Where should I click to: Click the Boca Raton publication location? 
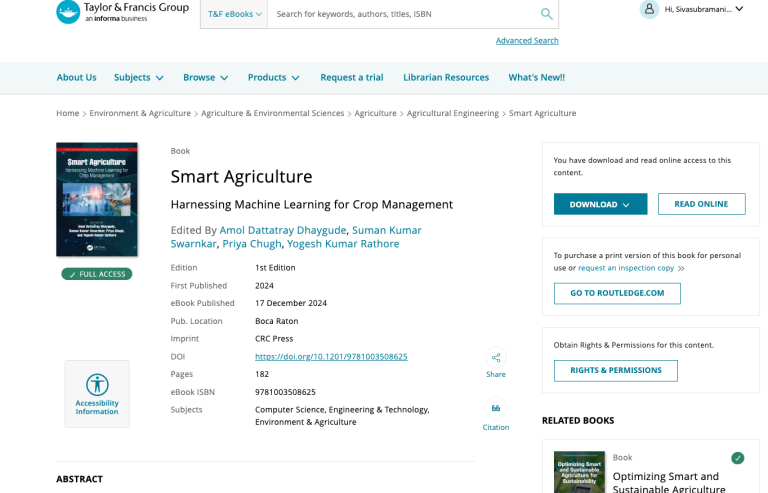click(x=277, y=321)
